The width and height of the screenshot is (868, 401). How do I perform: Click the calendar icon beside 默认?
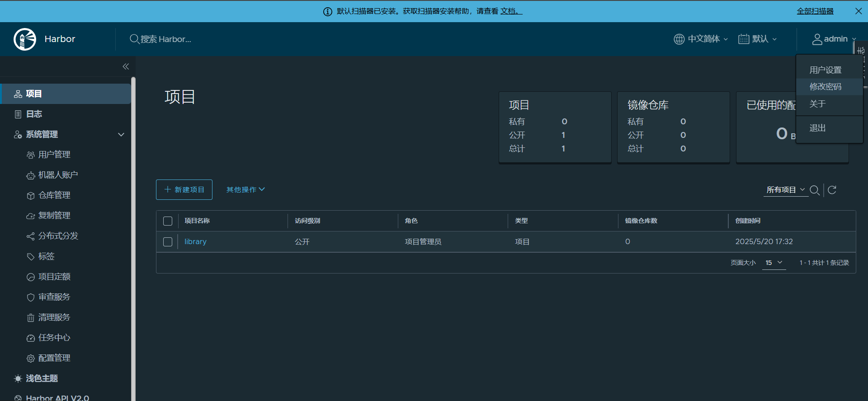coord(744,39)
